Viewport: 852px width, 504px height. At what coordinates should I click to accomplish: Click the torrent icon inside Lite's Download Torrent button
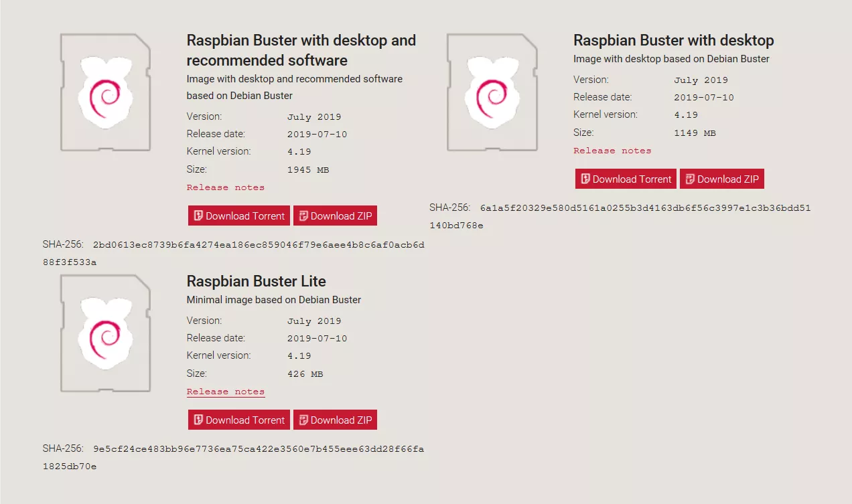coord(199,420)
